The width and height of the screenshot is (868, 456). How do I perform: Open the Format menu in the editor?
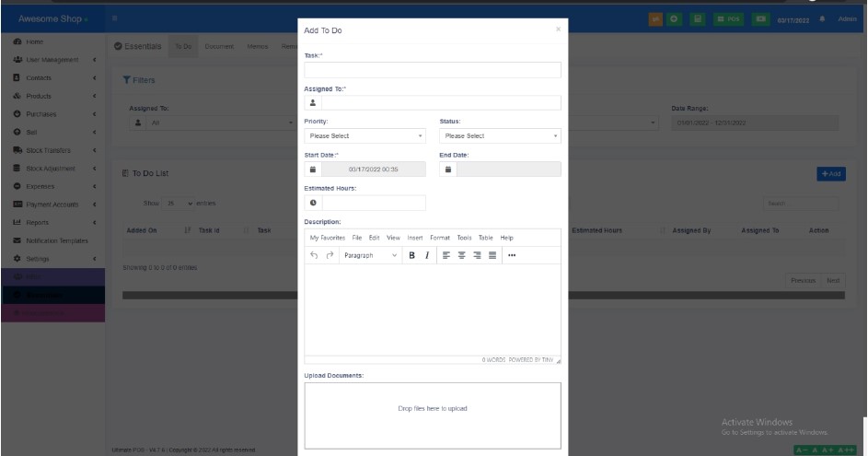(440, 238)
